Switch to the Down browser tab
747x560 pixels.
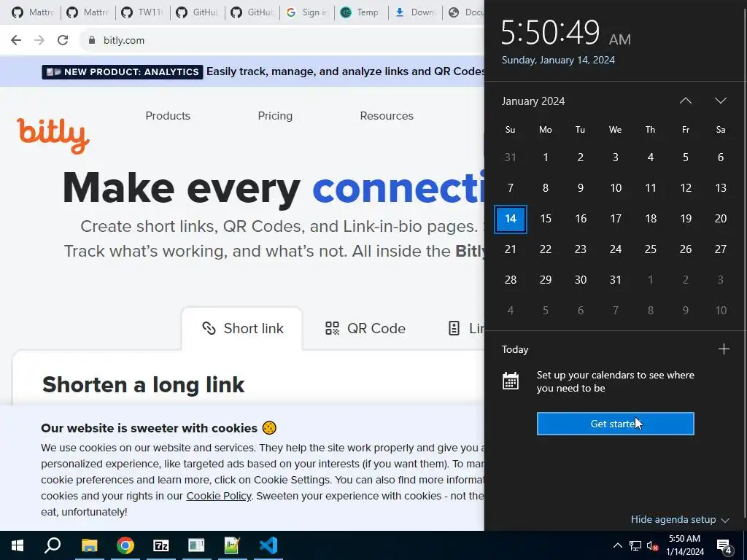point(416,12)
